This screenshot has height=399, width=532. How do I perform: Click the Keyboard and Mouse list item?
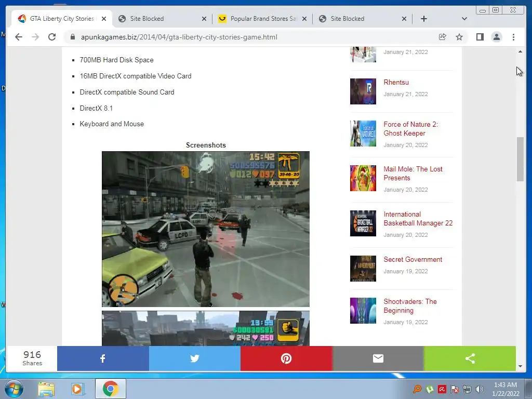(x=112, y=124)
